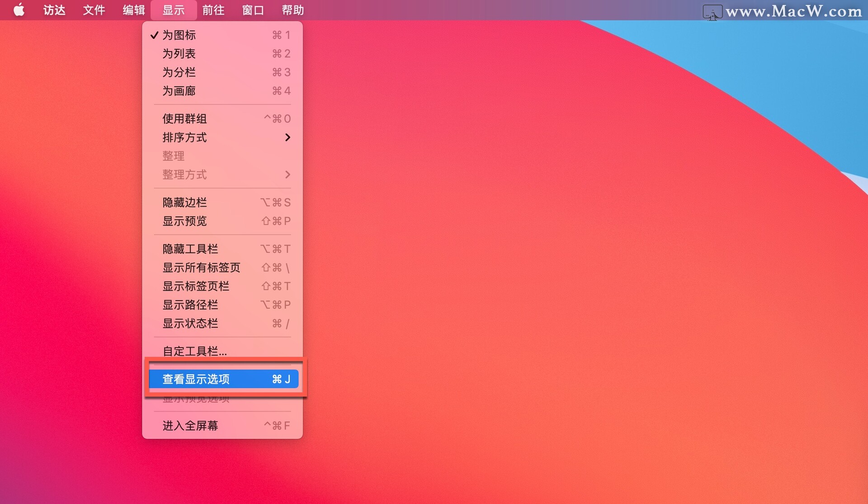
Task: Open the Apple menu icon
Action: (x=19, y=10)
